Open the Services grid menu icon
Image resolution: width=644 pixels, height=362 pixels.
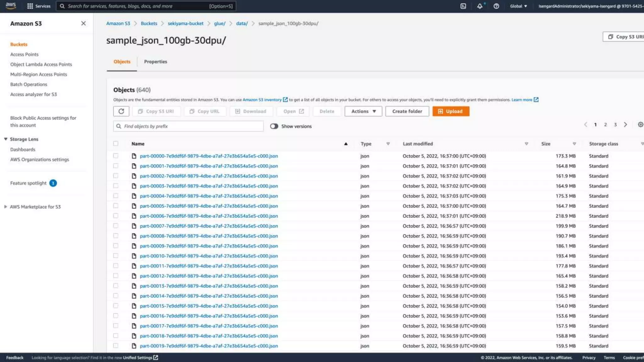[x=30, y=6]
